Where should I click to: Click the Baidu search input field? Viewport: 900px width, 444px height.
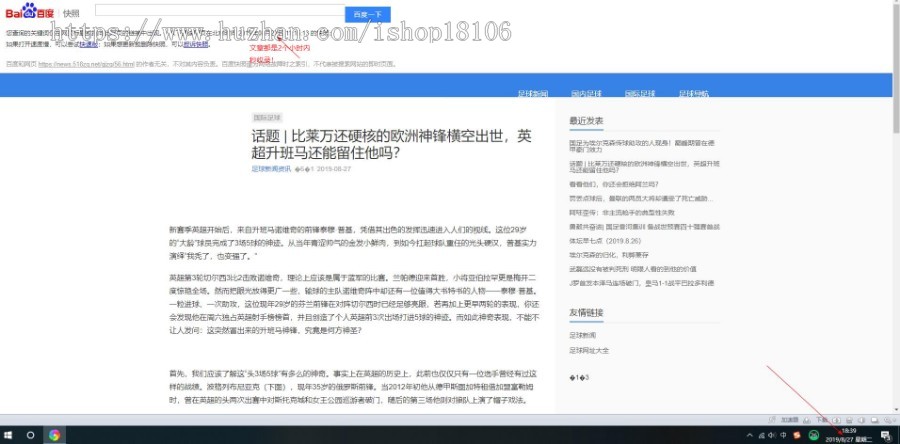point(220,10)
